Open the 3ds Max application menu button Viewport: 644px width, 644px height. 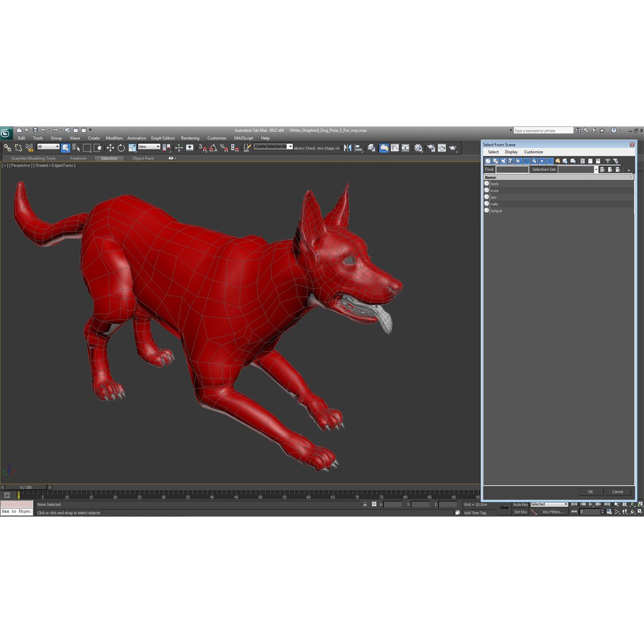pos(6,134)
